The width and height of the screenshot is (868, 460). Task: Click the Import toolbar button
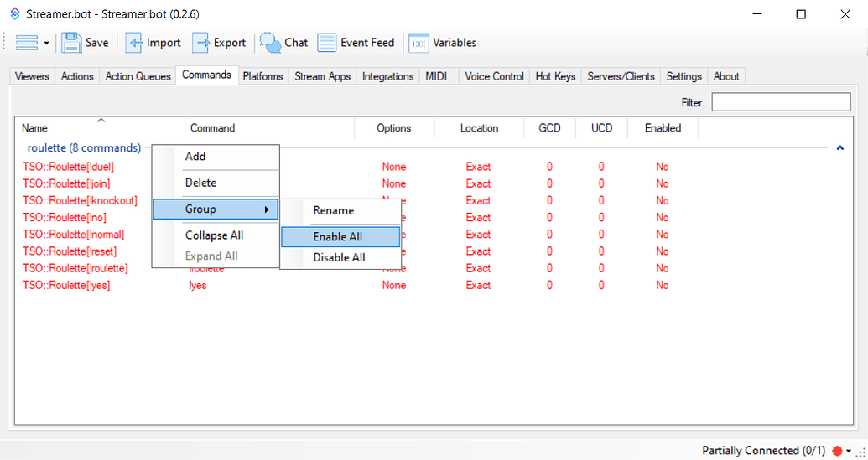point(153,43)
